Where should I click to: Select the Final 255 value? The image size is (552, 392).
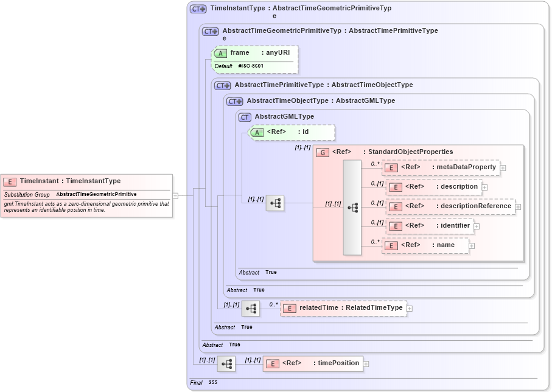pos(212,382)
